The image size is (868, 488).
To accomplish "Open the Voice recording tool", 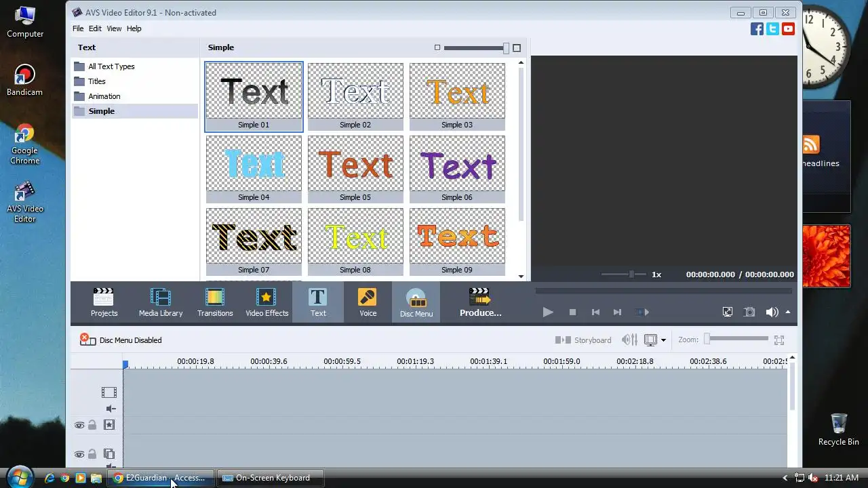I will pyautogui.click(x=368, y=302).
